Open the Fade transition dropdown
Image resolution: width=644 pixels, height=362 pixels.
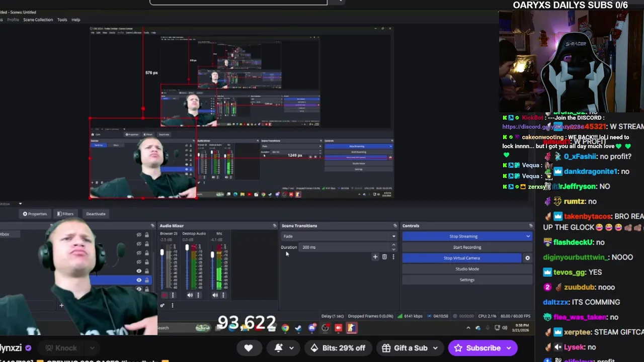[339, 236]
